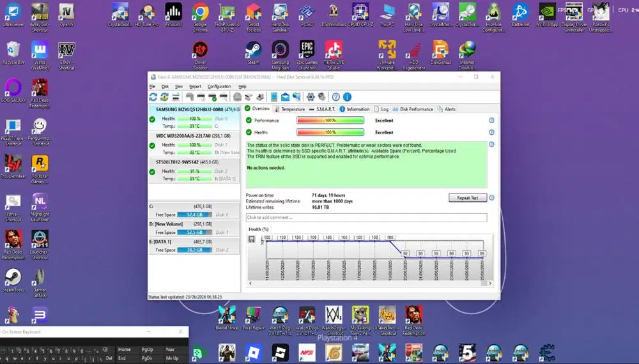Open DiskGenius desktop shortcut
The height and width of the screenshot is (364, 639).
tap(440, 53)
